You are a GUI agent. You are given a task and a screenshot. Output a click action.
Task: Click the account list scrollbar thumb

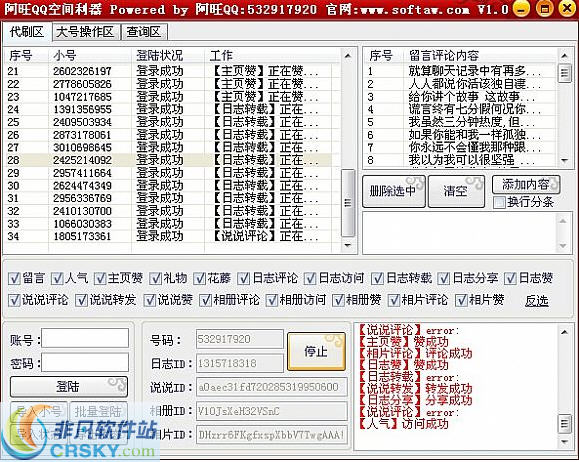click(x=347, y=202)
